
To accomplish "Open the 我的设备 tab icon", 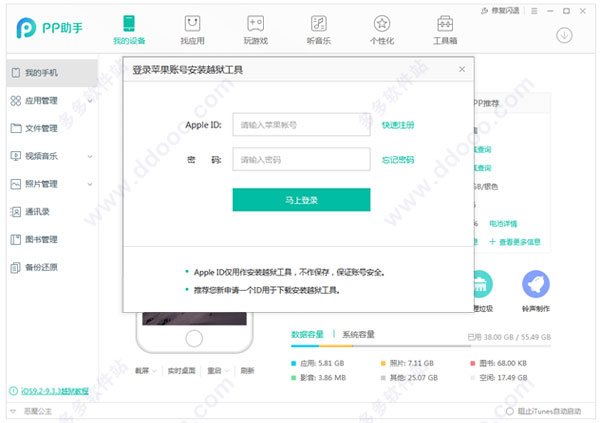I will [x=129, y=24].
